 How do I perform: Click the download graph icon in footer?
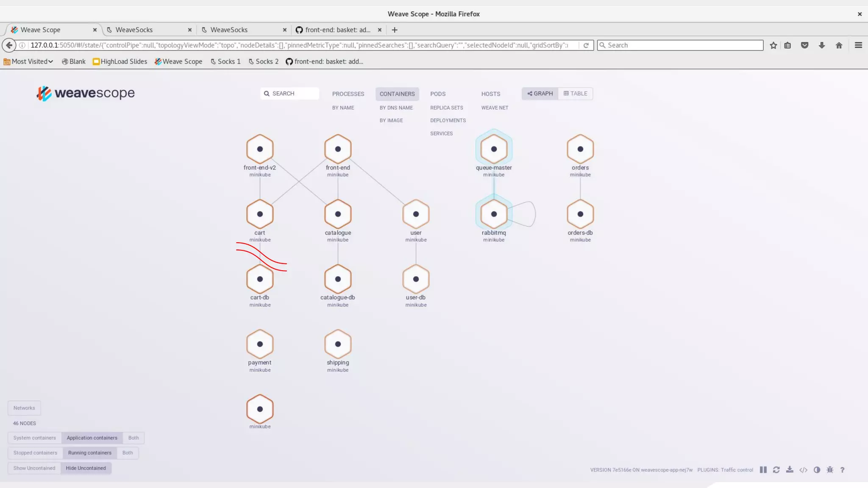[790, 470]
